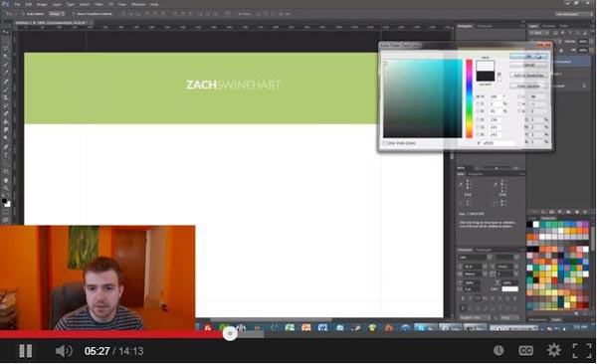Viewport: 597px width, 364px height.
Task: Select the Horizontal Type tool
Action: pyautogui.click(x=6, y=155)
